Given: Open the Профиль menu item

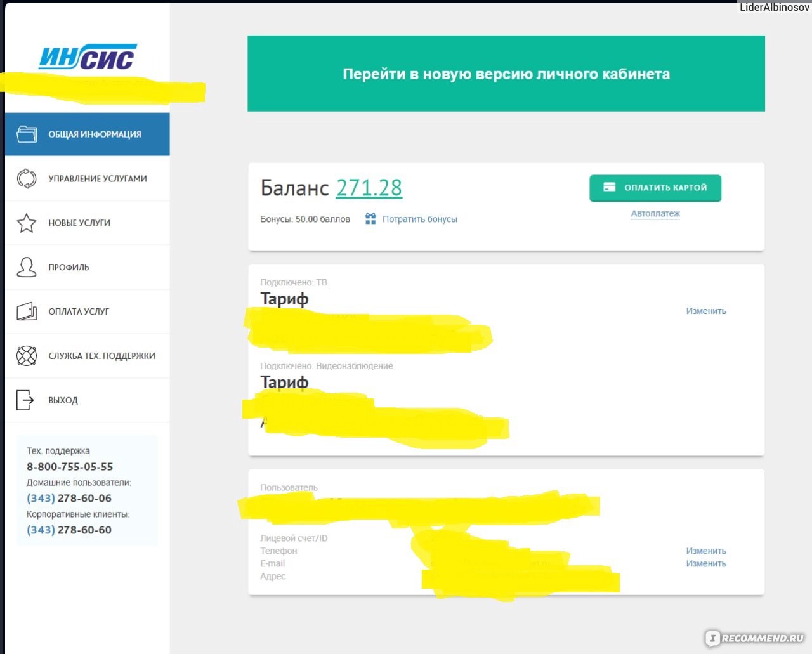Looking at the screenshot, I should (88, 267).
